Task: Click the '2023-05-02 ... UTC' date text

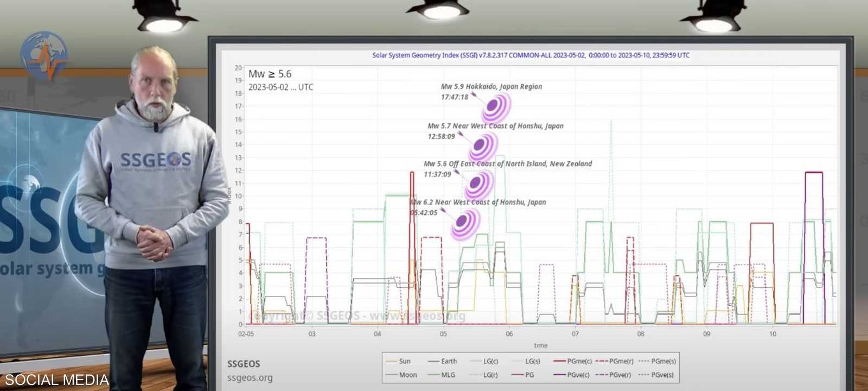Action: click(x=280, y=87)
